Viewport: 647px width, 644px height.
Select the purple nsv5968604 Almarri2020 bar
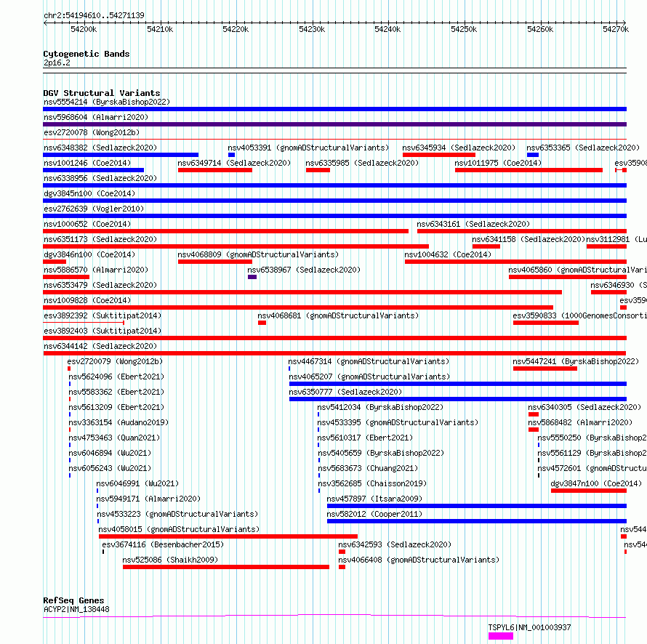tap(334, 124)
